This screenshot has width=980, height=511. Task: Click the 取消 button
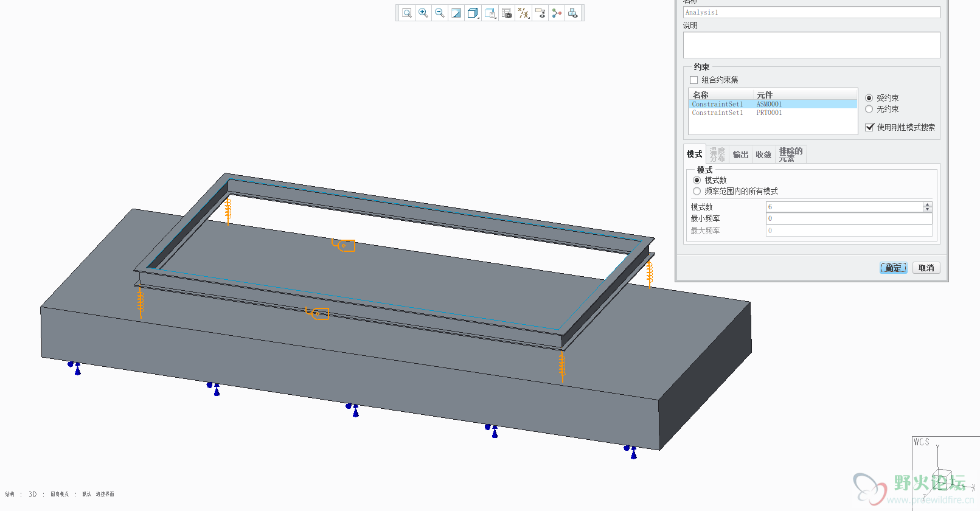click(926, 268)
